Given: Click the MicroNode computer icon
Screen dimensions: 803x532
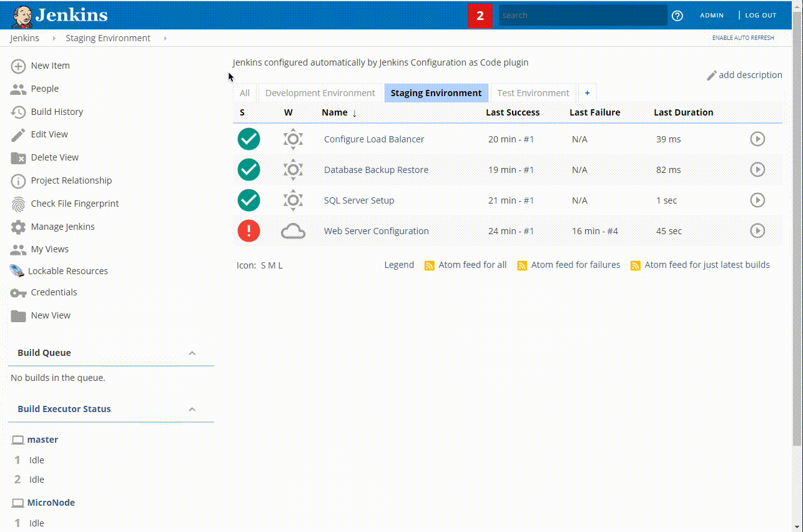Looking at the screenshot, I should click(18, 503).
